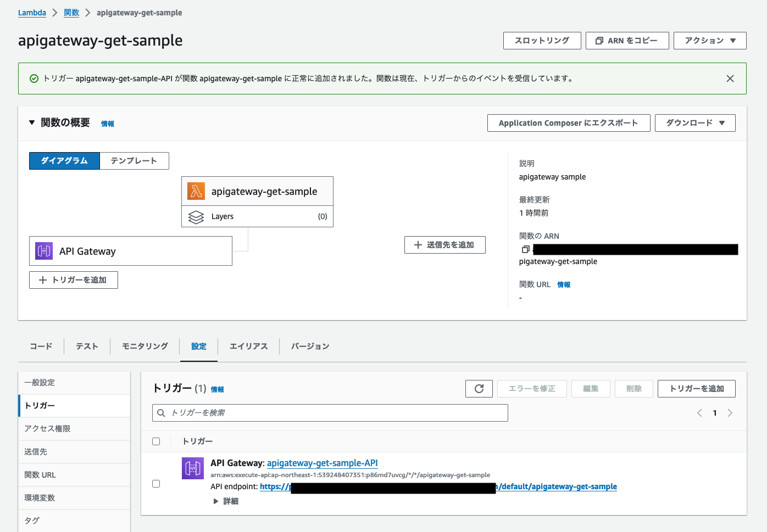This screenshot has height=532, width=767.
Task: Open the apigateway-get-sample-API trigger link
Action: (x=323, y=463)
